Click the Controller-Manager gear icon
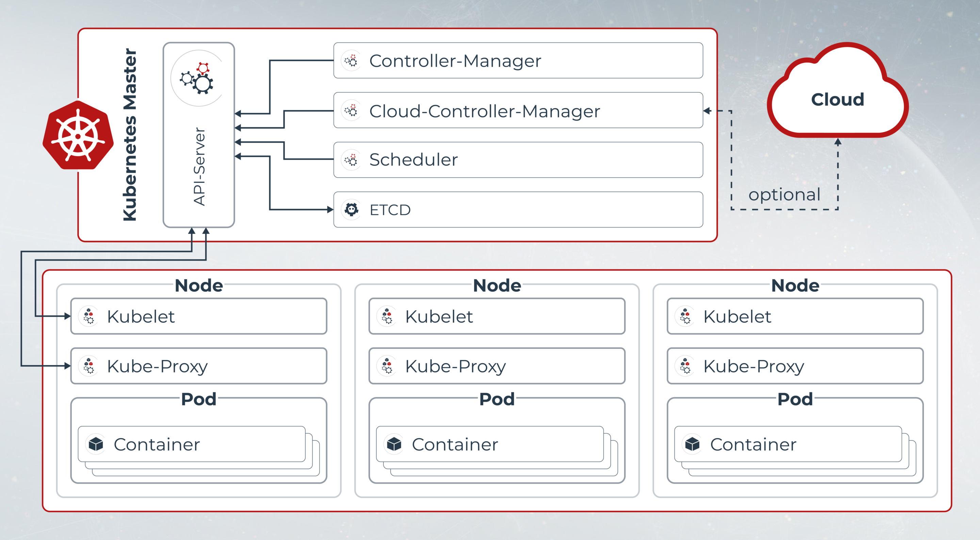The image size is (980, 540). pos(351,61)
